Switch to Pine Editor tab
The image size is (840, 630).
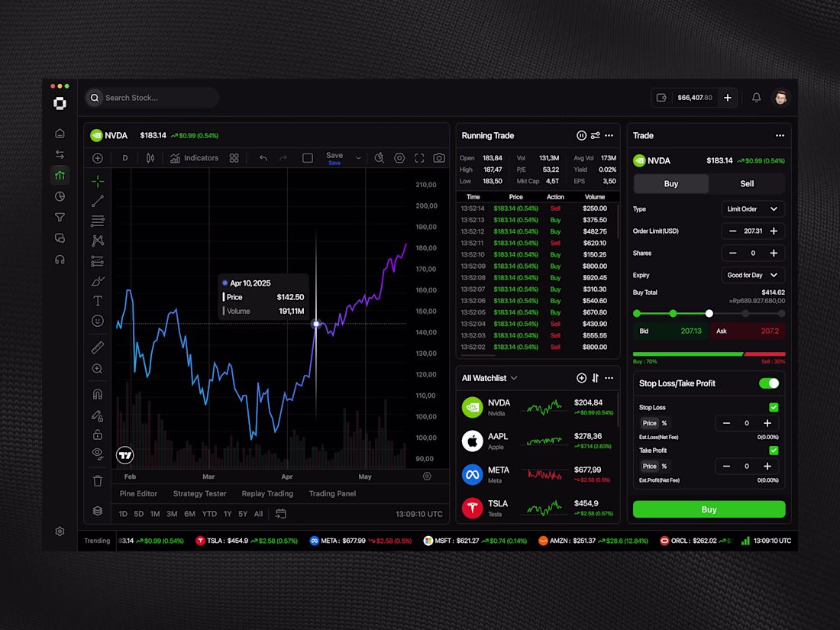point(138,493)
